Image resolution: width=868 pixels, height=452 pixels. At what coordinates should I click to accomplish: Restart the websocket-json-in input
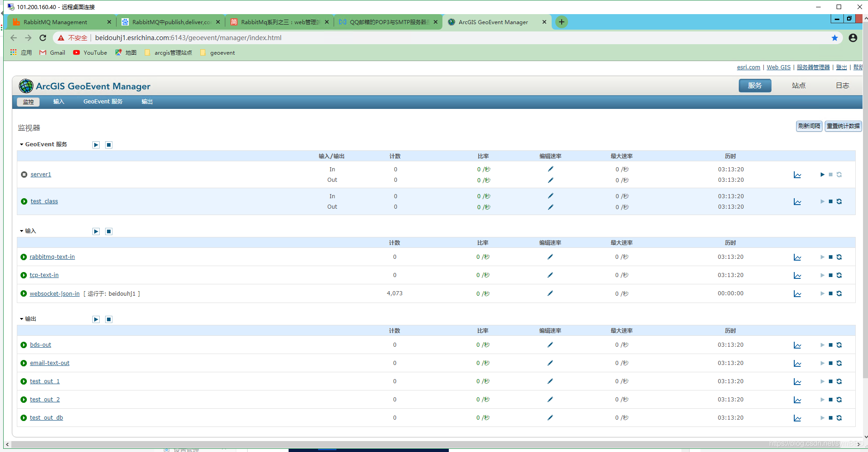839,293
